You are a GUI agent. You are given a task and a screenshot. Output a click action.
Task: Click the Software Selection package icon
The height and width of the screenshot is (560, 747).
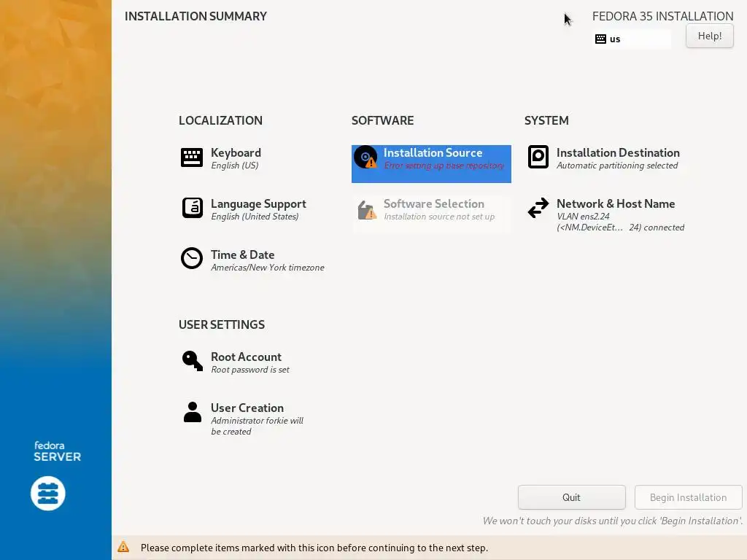click(366, 210)
